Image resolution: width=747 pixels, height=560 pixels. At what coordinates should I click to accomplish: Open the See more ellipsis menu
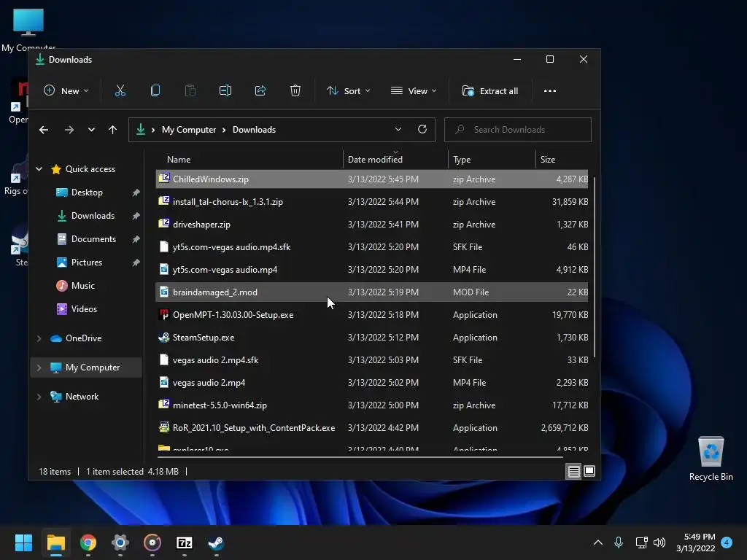550,91
